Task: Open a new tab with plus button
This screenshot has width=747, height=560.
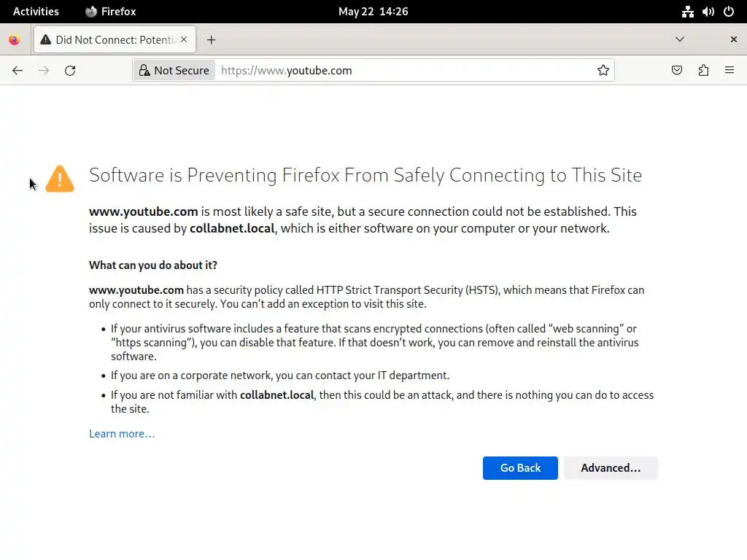Action: [x=211, y=40]
